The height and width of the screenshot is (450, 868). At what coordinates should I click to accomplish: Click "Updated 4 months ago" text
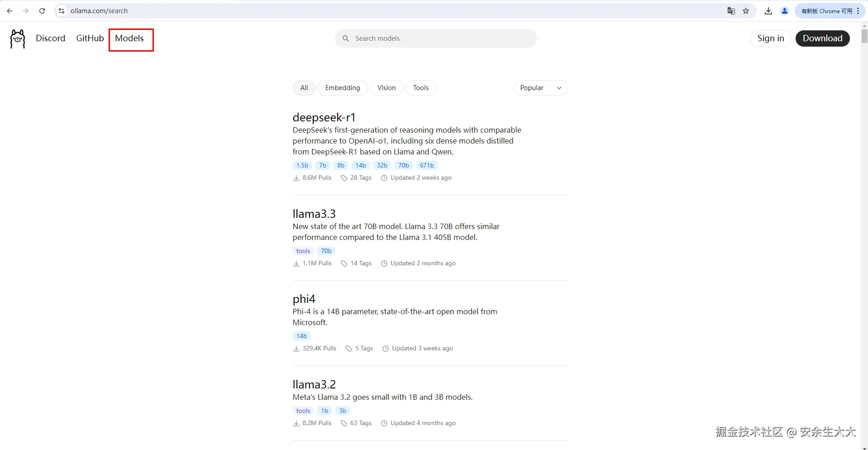pos(423,423)
